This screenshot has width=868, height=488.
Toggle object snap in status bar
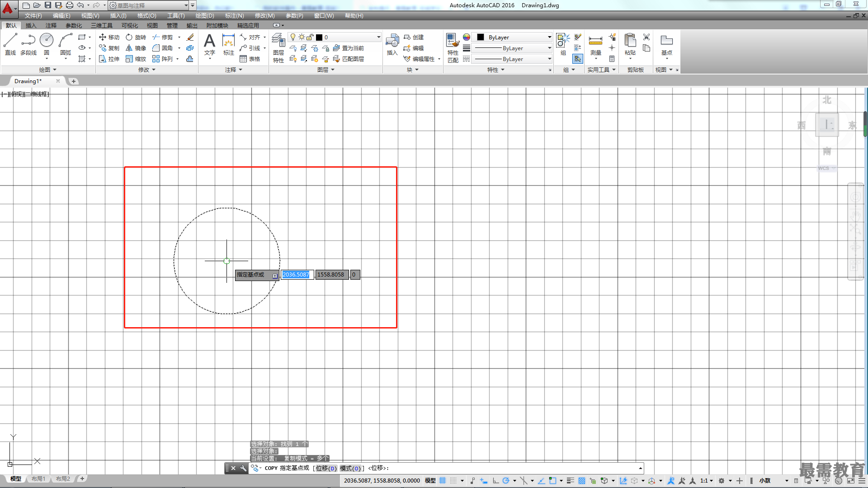[552, 481]
